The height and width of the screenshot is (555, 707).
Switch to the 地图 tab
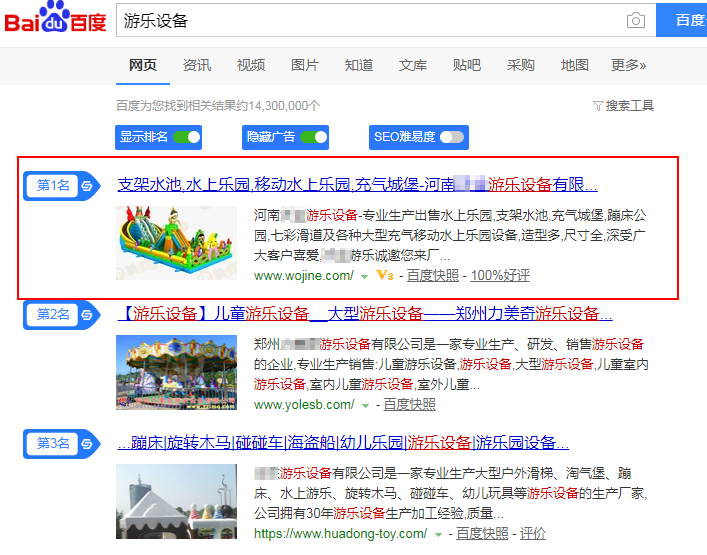pyautogui.click(x=574, y=65)
